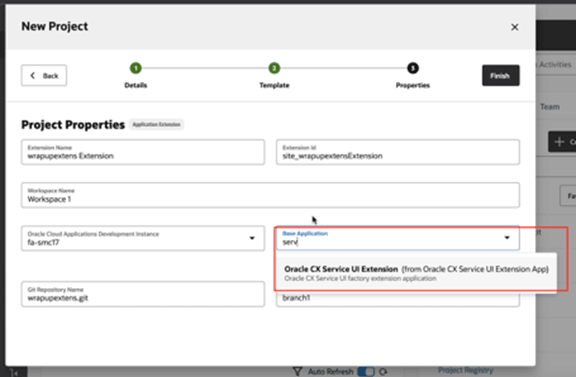
Task: Go back with the Back button
Action: click(44, 75)
